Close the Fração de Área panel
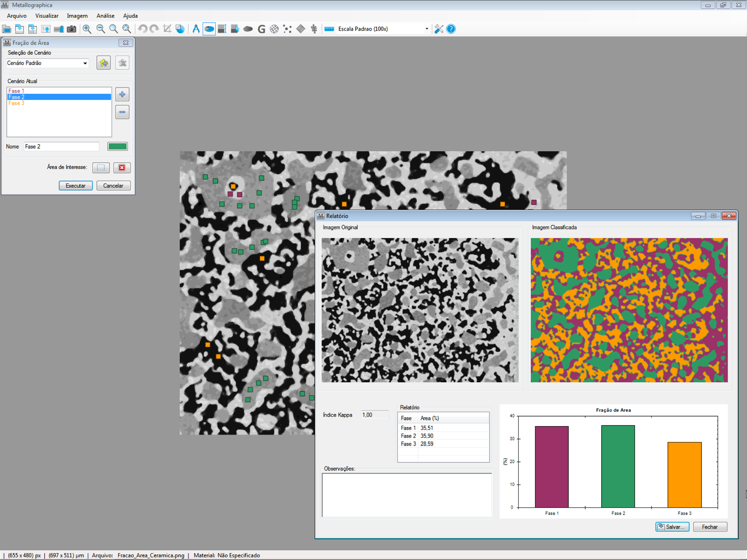This screenshot has height=560, width=747. click(126, 43)
